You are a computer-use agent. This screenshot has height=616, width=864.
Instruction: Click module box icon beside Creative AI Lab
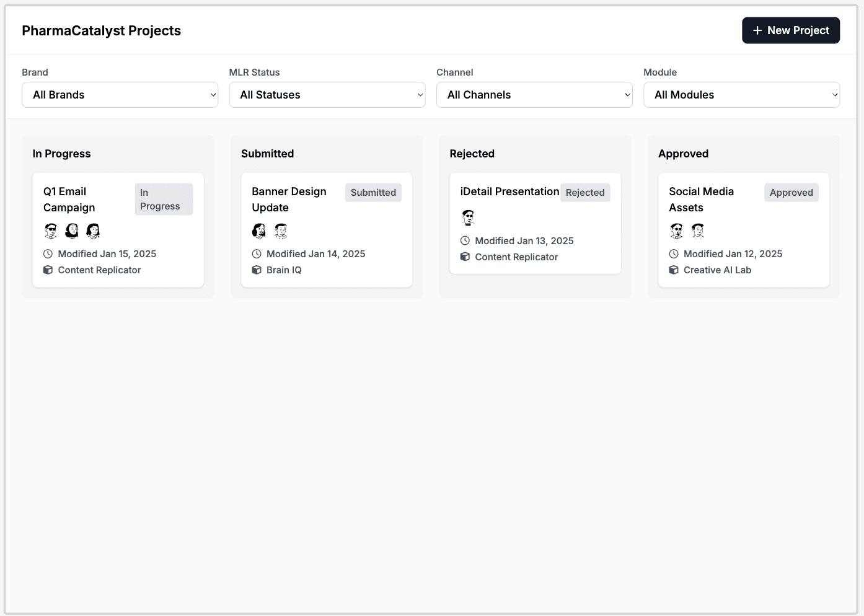tap(674, 270)
